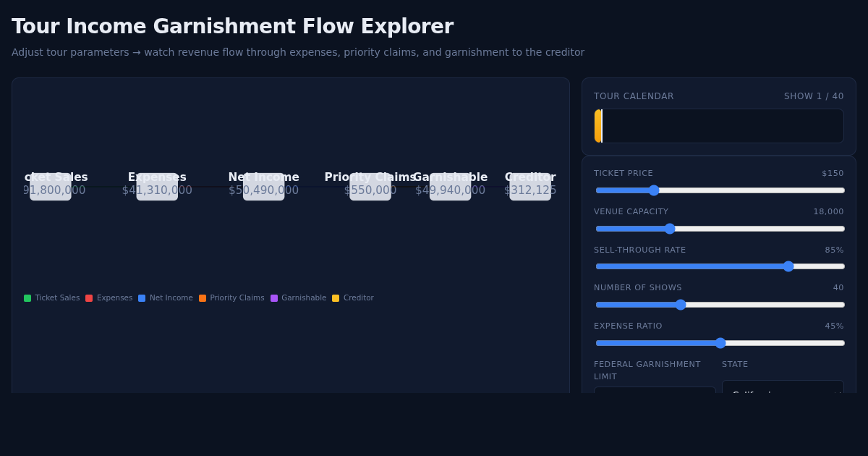Screen dimensions: 868x456
Task: Select the Net Income flow node
Action: 264,187
